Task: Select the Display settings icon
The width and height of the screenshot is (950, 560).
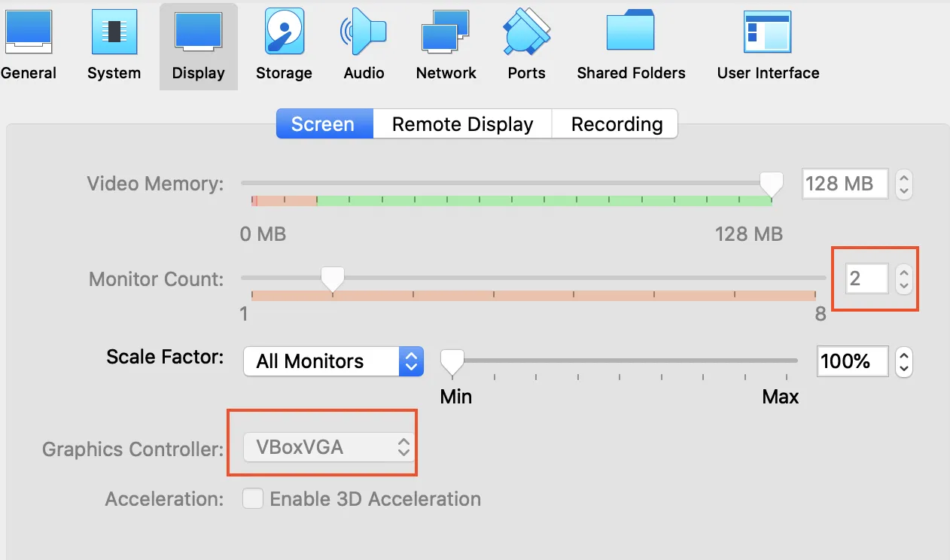Action: tap(198, 35)
